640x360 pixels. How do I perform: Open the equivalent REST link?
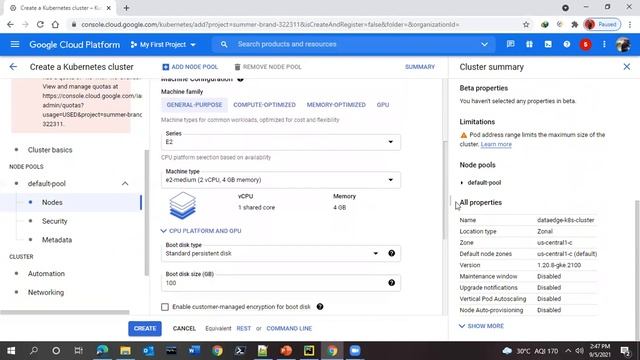click(x=244, y=329)
